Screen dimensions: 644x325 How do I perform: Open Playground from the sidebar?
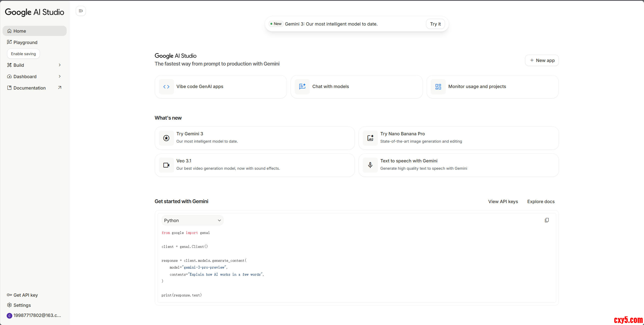click(x=25, y=42)
